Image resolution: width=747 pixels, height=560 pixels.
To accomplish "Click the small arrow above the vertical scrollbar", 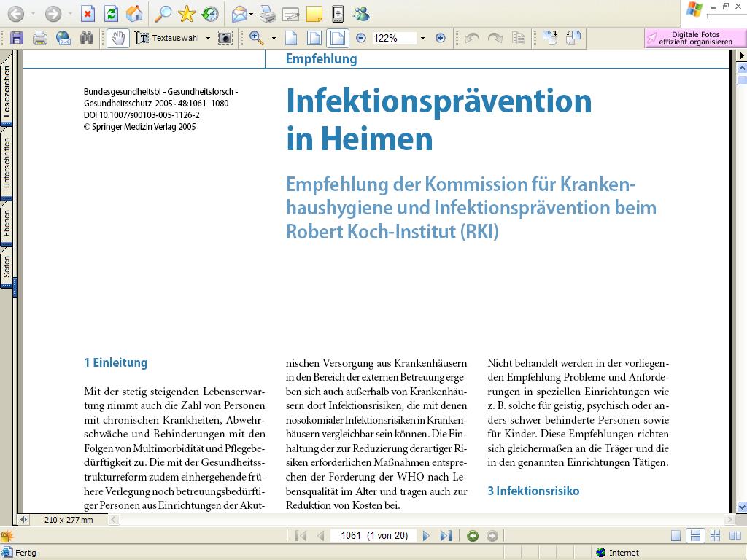I will [x=742, y=55].
